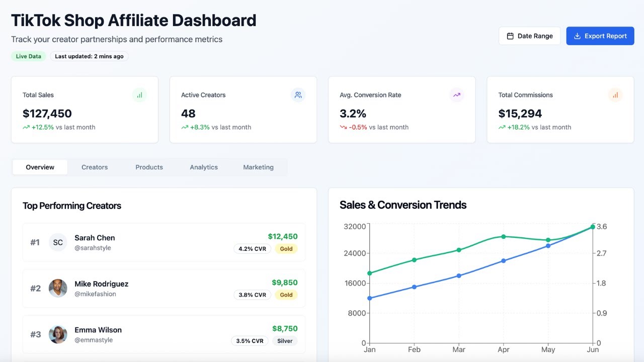Click the Total Commissions orange chart icon
Image resolution: width=644 pixels, height=362 pixels.
click(615, 95)
